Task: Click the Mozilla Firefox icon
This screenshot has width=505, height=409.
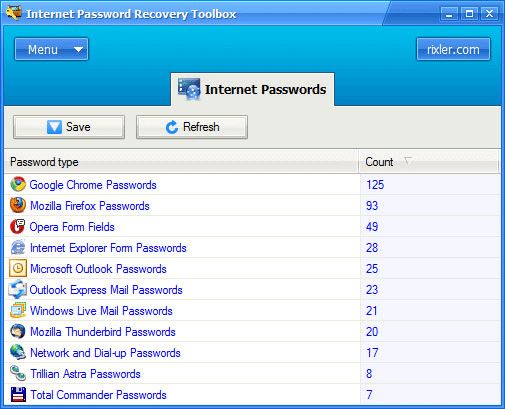Action: [x=18, y=205]
